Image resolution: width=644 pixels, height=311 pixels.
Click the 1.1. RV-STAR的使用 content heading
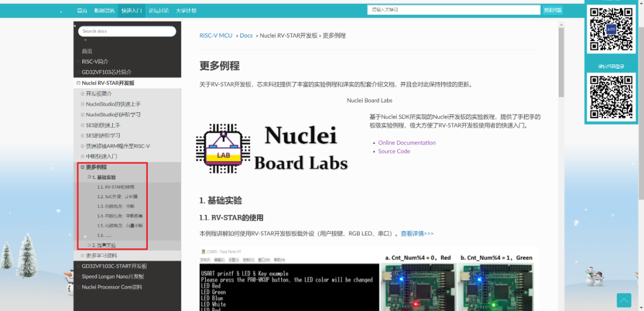click(x=231, y=218)
